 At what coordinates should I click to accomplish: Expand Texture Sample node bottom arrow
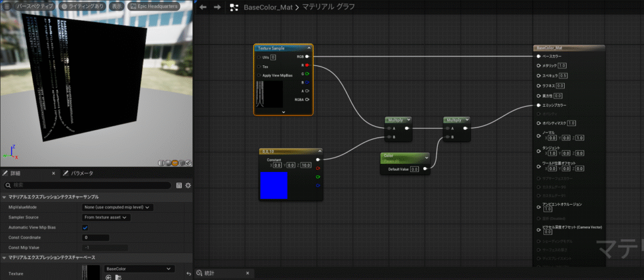[x=284, y=112]
